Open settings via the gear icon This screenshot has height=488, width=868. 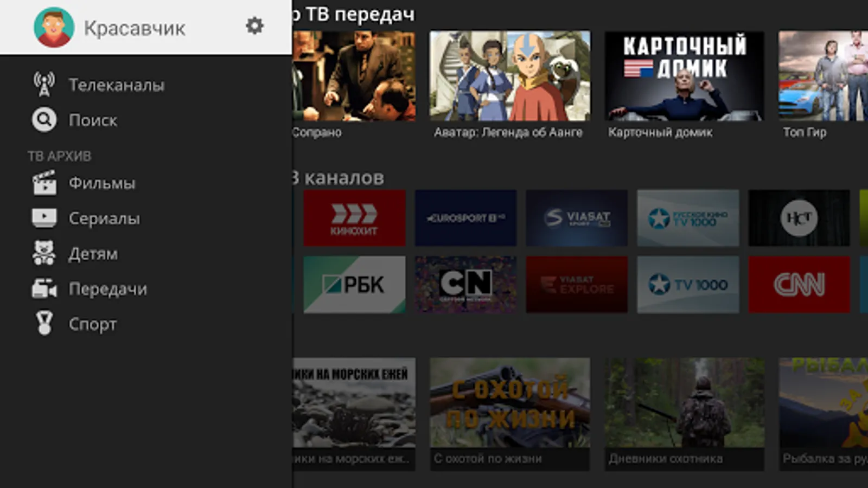tap(254, 25)
